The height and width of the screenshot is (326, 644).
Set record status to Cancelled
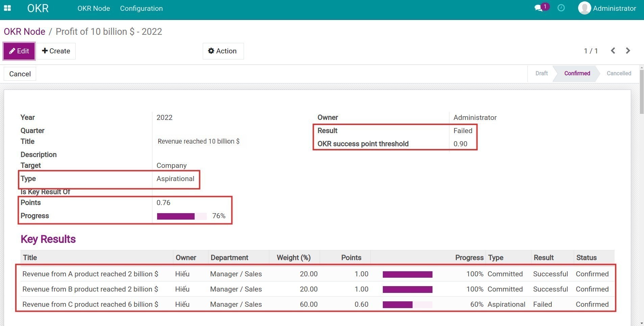coord(618,73)
